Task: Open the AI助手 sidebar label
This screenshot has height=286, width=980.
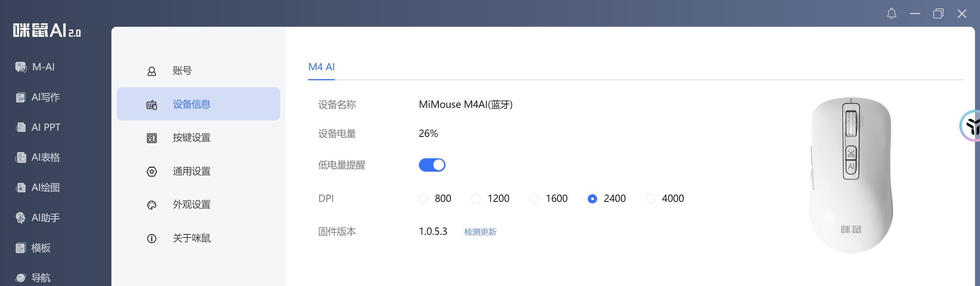Action: point(46,218)
